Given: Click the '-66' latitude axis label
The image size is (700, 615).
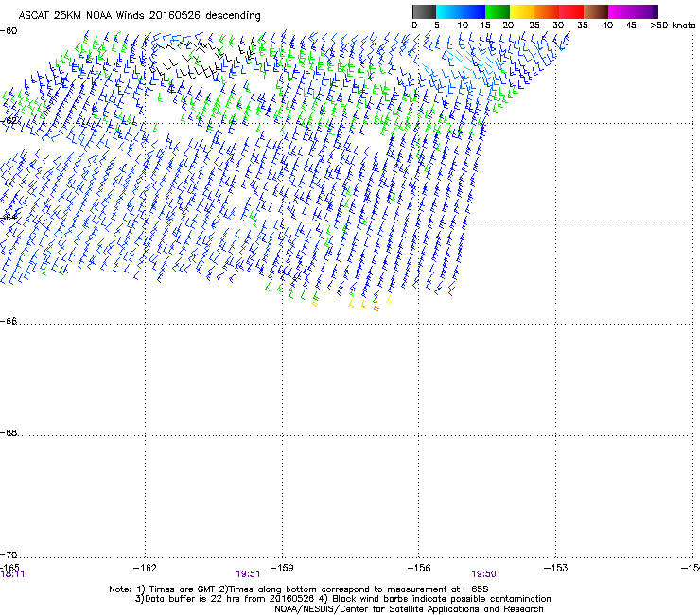Looking at the screenshot, I should coord(9,321).
